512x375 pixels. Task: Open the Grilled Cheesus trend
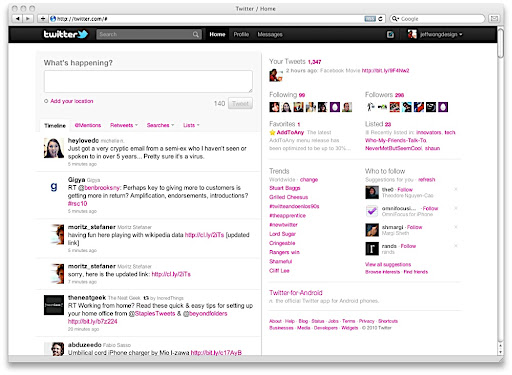pos(288,197)
